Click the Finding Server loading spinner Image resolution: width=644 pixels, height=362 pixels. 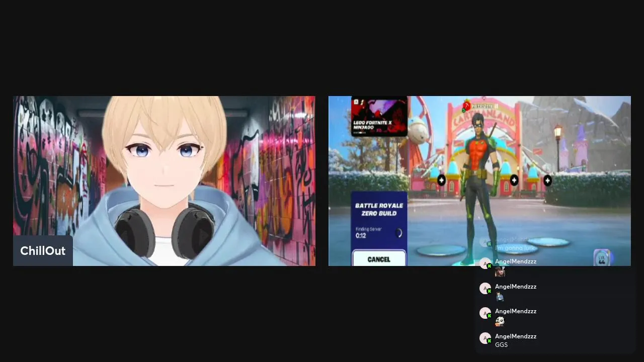pyautogui.click(x=398, y=233)
